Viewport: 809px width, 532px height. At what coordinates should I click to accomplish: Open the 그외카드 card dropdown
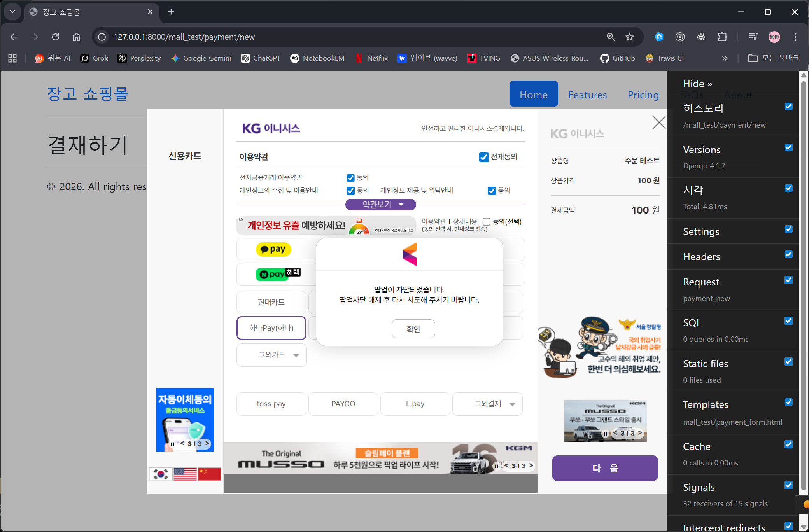pos(271,355)
